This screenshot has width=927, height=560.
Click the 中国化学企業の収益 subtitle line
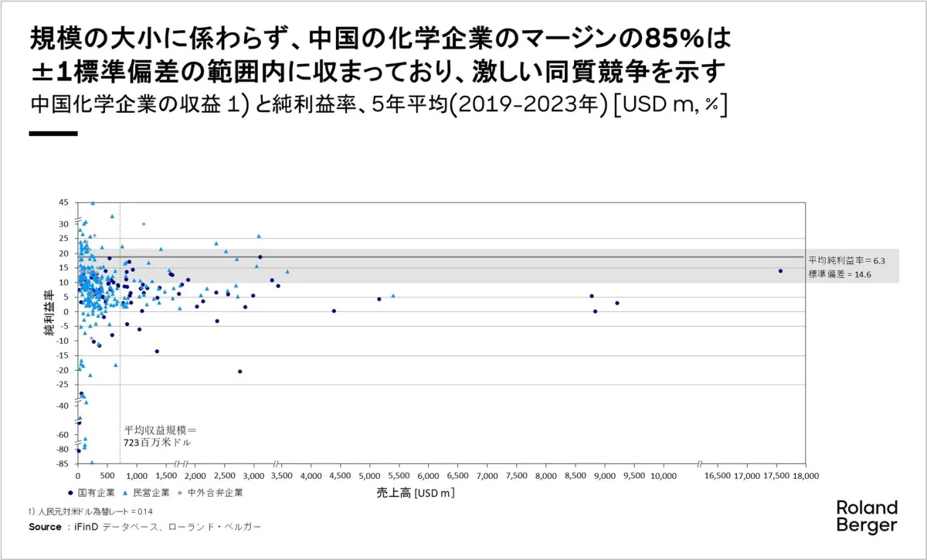click(379, 105)
